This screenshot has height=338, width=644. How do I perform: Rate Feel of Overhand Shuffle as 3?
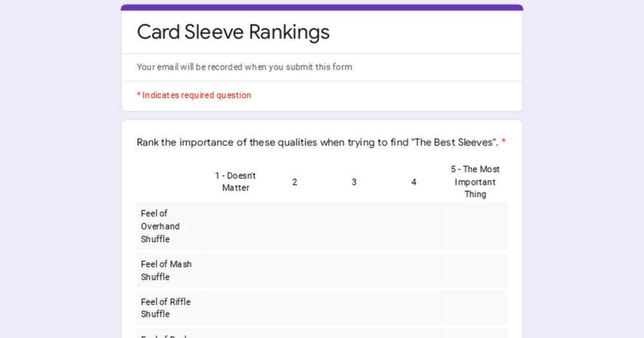[x=354, y=226]
